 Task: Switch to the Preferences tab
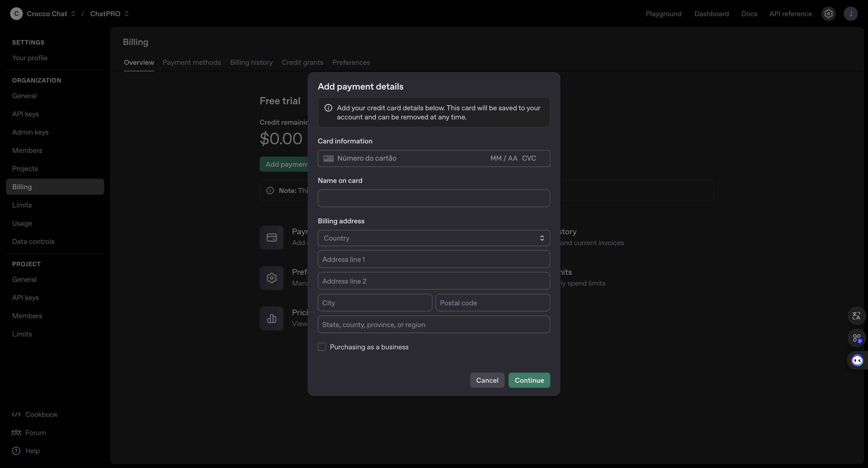coord(351,62)
